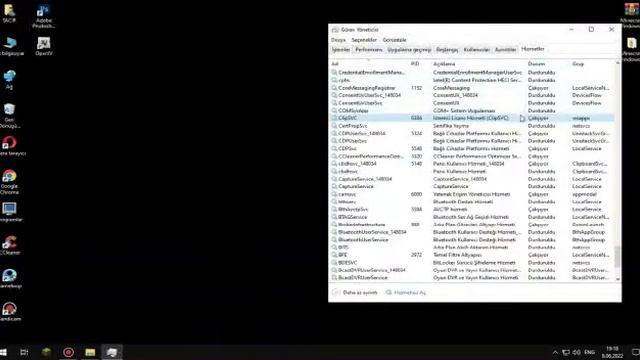This screenshot has height=360, width=640.
Task: Open the Opera browser desktop shortcut
Action: [x=10, y=146]
